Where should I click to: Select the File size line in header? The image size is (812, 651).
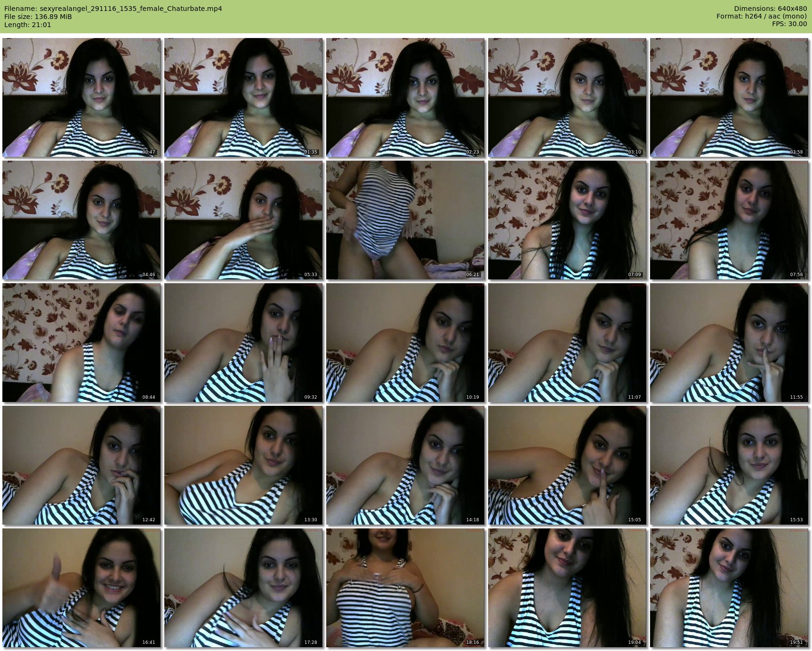pos(38,17)
